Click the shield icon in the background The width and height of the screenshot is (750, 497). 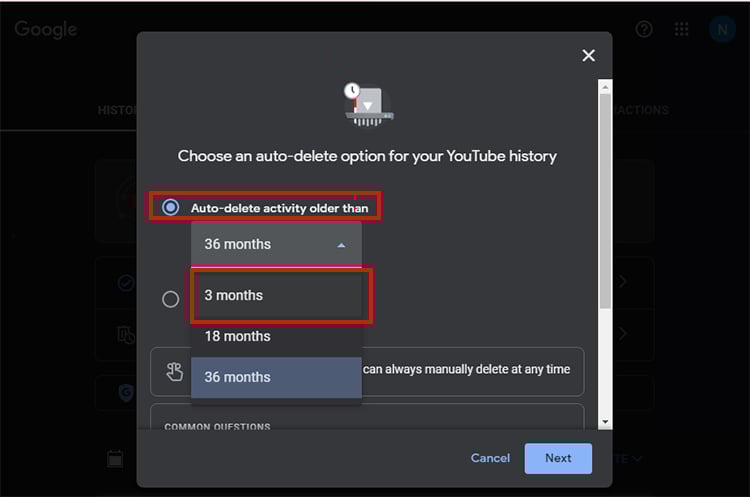tap(126, 392)
